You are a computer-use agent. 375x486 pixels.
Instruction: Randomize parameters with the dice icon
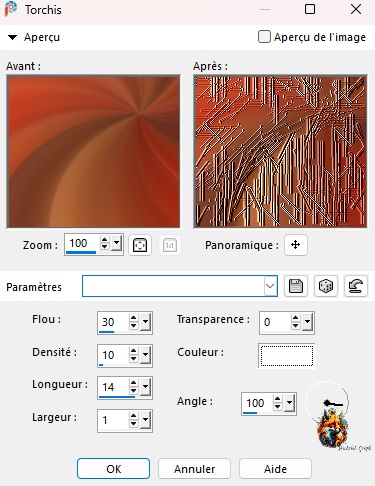[x=326, y=286]
